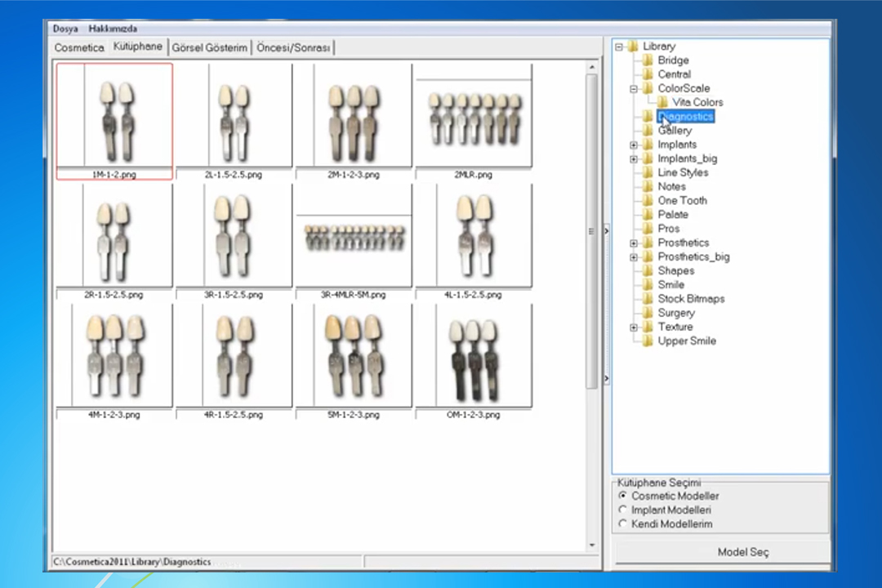Click the vertical scrollbar thumb

tap(592, 231)
